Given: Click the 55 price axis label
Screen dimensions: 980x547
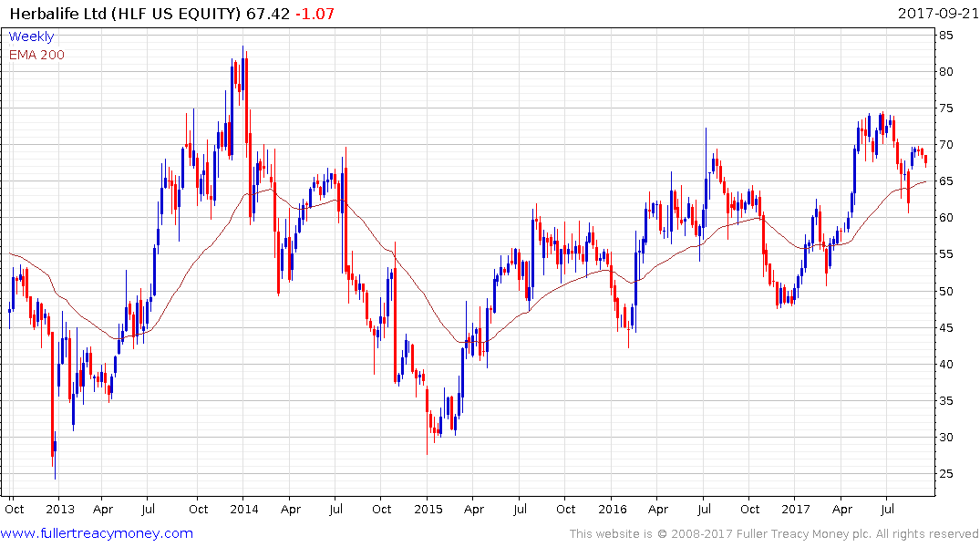Looking at the screenshot, I should pos(946,254).
